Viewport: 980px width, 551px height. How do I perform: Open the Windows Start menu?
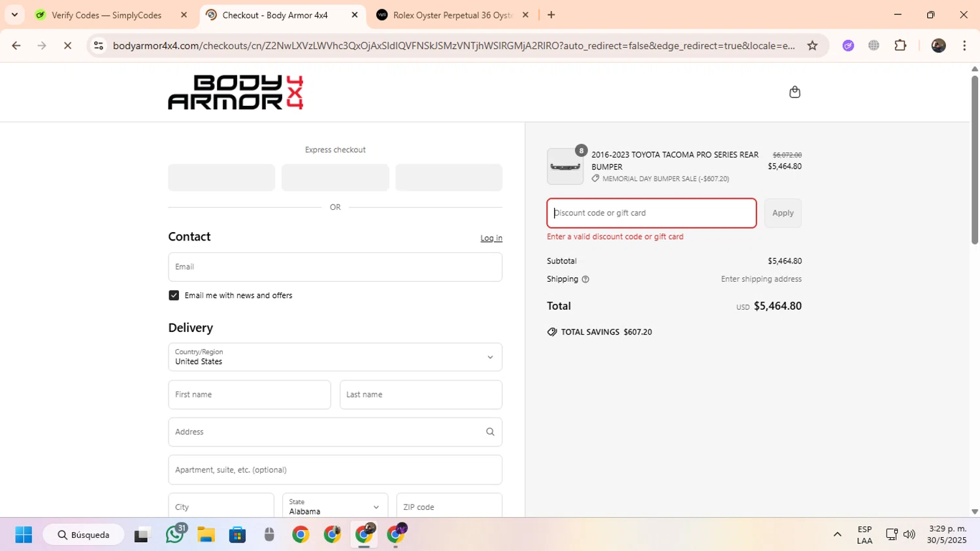point(24,535)
